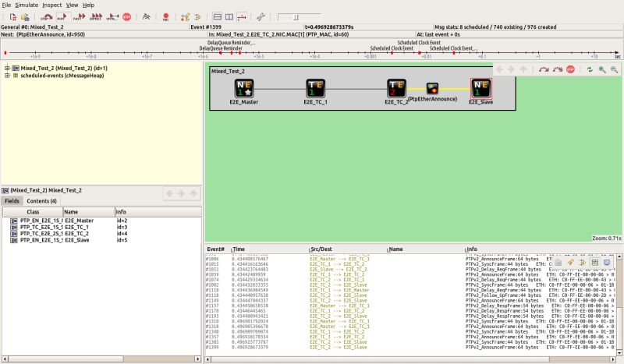Select the E2E_TC_2 row in contents list
This screenshot has height=364, width=624.
click(102, 234)
